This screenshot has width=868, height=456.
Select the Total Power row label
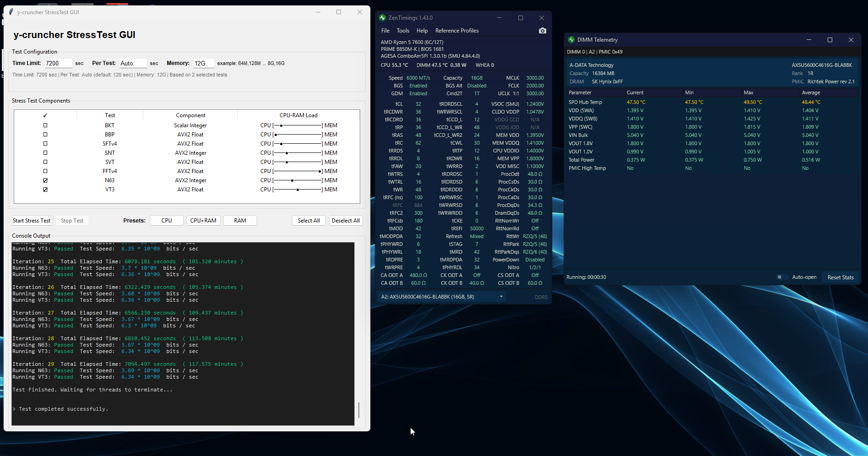point(582,160)
